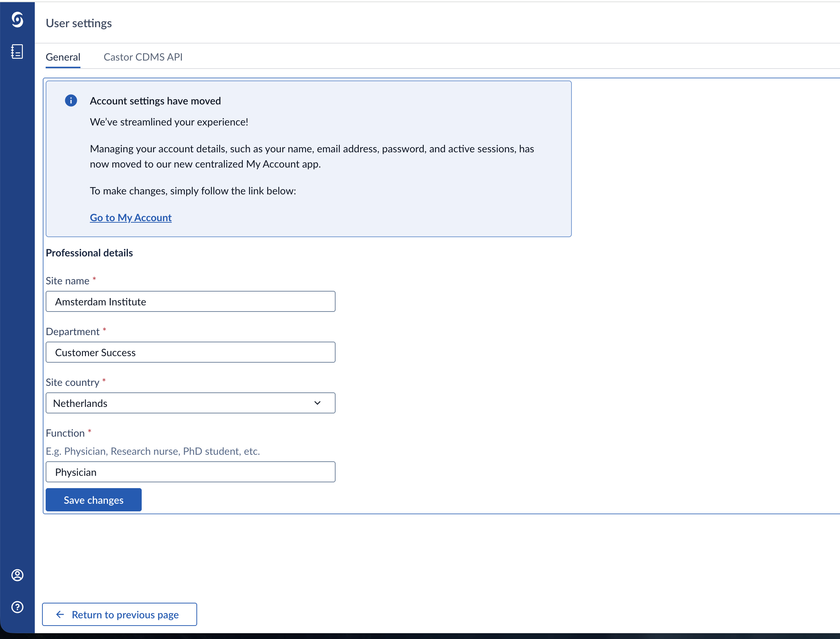Follow the Go to My Account link
The width and height of the screenshot is (840, 639).
[131, 218]
